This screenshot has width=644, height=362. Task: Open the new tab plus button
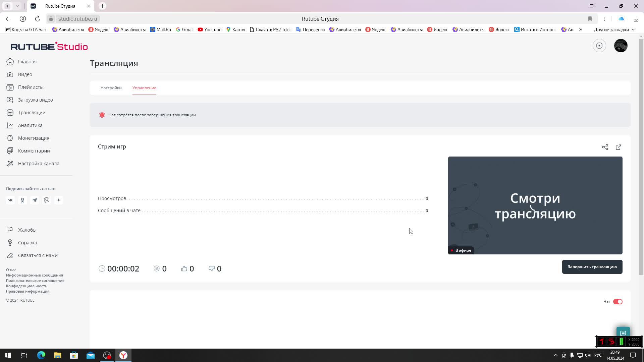(x=103, y=6)
